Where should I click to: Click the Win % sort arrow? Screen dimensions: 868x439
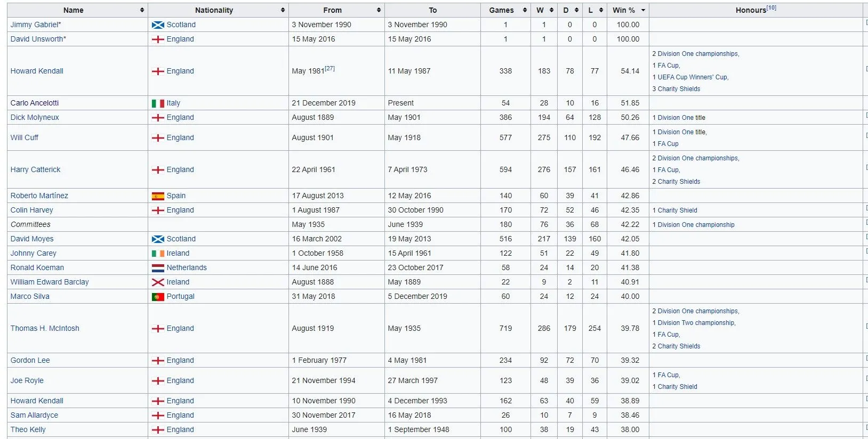pyautogui.click(x=643, y=10)
